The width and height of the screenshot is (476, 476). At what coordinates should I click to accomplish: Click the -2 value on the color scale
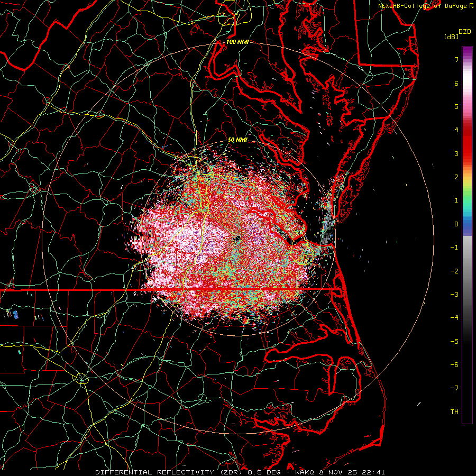(454, 271)
